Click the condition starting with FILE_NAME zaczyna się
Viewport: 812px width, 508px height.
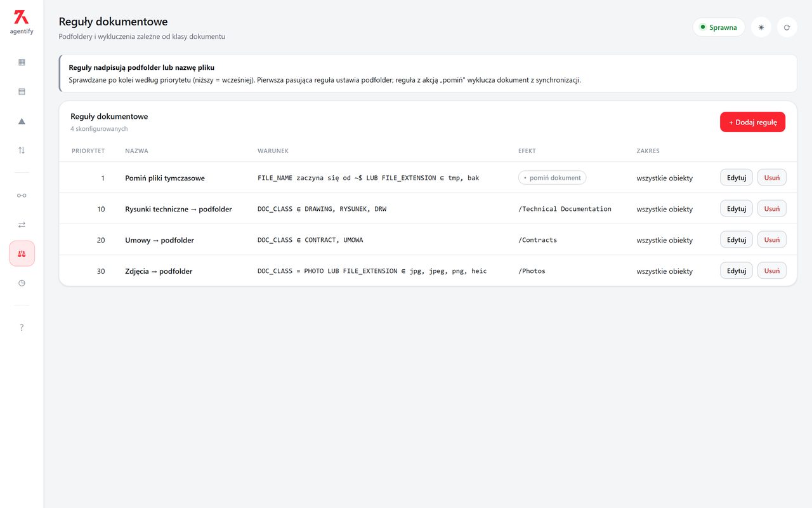[x=369, y=178]
